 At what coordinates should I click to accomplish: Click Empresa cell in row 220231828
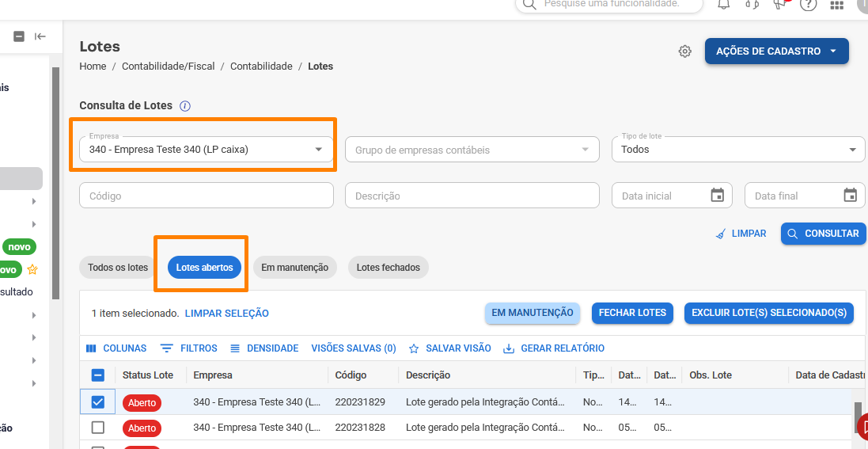pos(257,428)
